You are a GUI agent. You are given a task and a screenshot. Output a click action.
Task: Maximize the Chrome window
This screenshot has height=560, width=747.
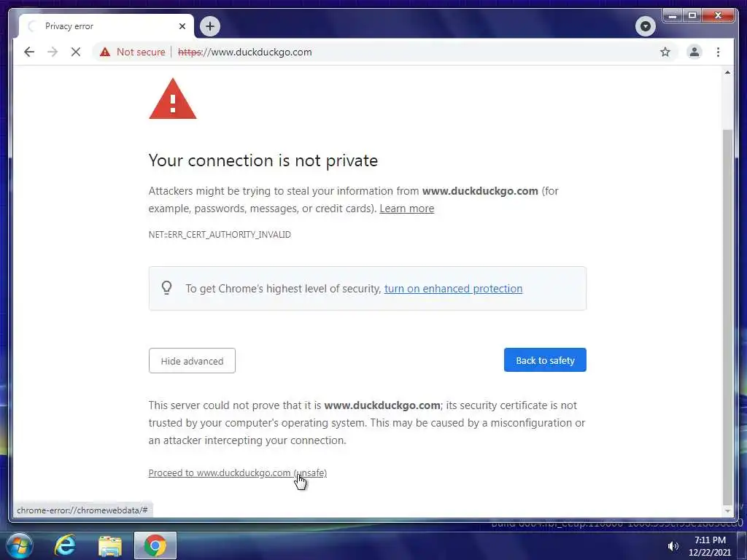tap(692, 16)
